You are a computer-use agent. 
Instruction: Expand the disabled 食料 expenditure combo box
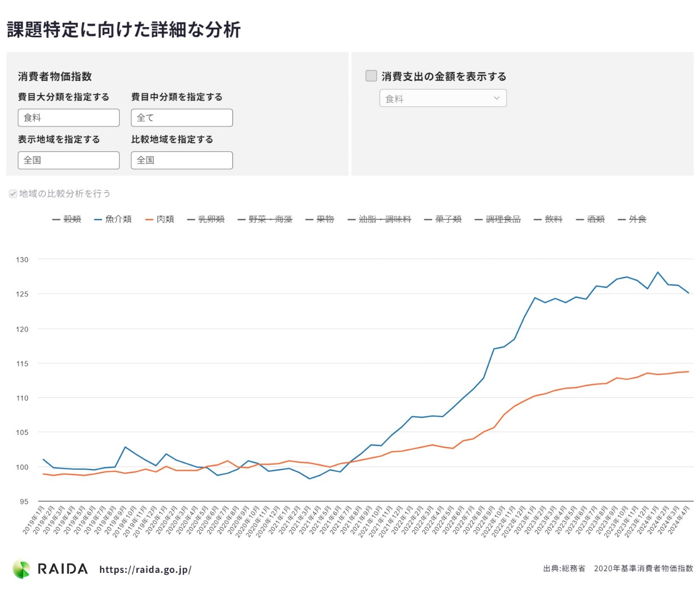tap(443, 98)
